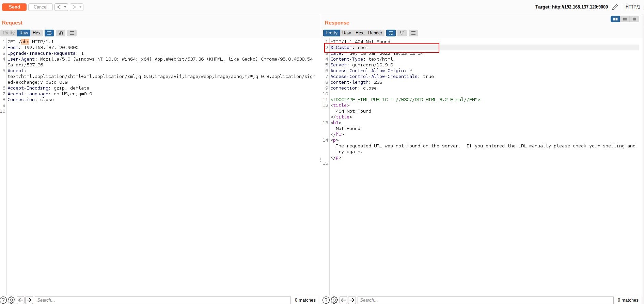The height and width of the screenshot is (304, 644).
Task: Edit the target with the pencil icon
Action: [x=615, y=7]
